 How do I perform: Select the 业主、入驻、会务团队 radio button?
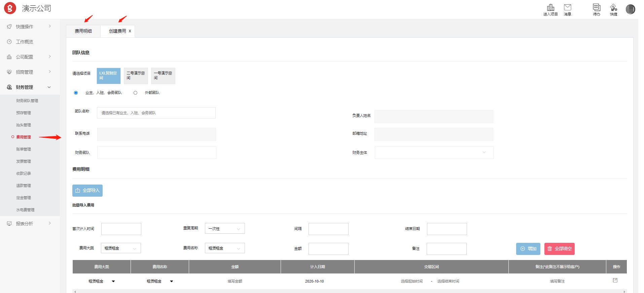tap(76, 93)
